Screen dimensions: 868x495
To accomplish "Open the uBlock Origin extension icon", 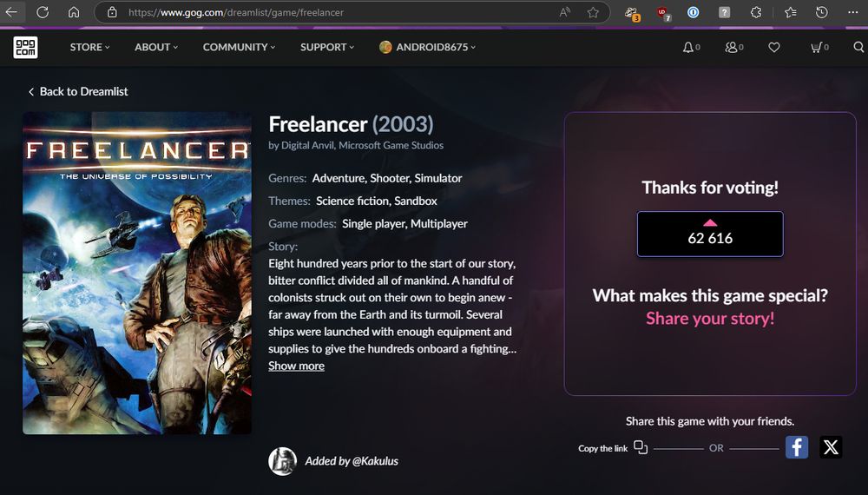I will pos(663,13).
